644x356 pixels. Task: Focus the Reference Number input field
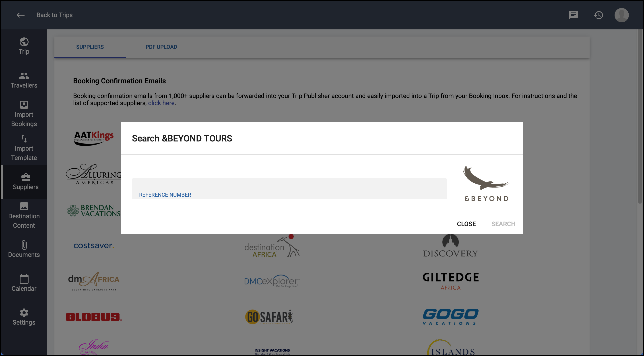point(289,189)
